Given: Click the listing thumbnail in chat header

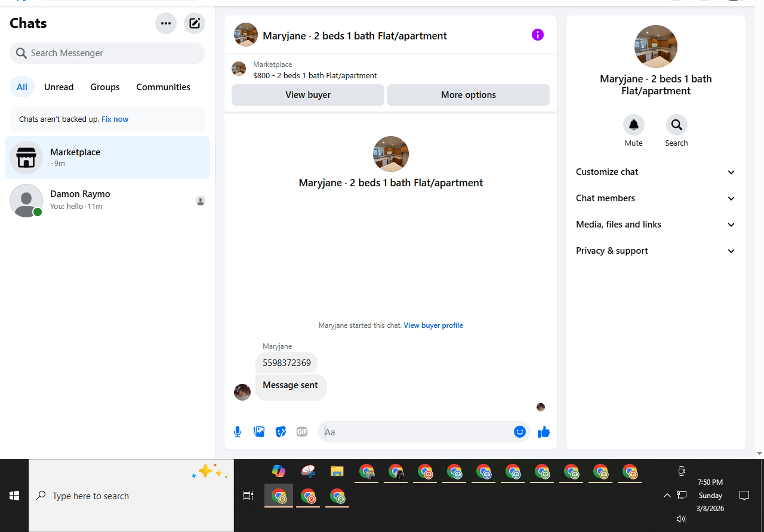Looking at the screenshot, I should [x=246, y=35].
